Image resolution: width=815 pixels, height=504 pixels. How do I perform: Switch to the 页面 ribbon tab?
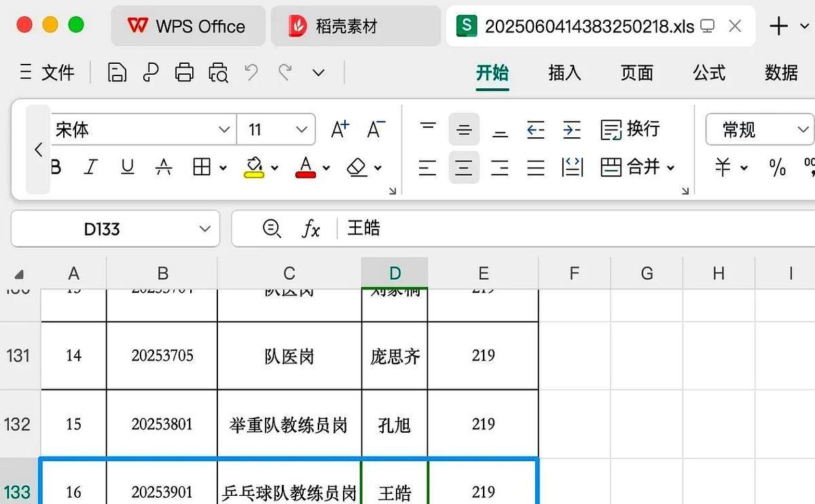pyautogui.click(x=637, y=73)
